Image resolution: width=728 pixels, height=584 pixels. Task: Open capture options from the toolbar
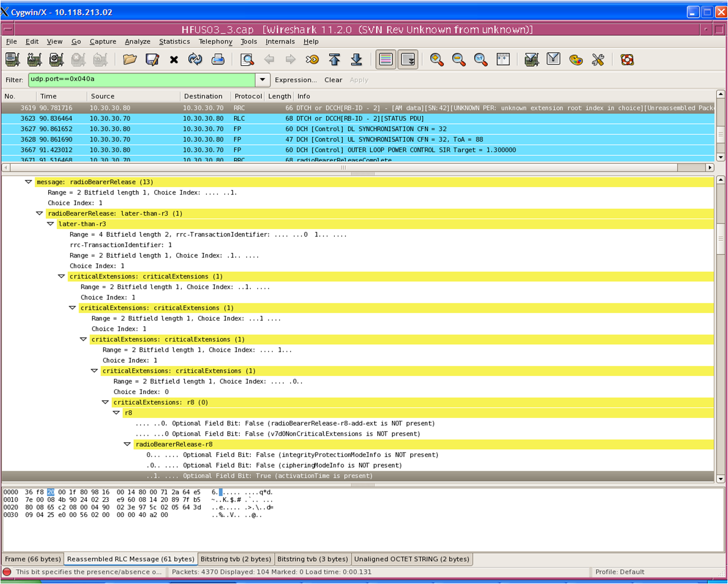(x=35, y=60)
